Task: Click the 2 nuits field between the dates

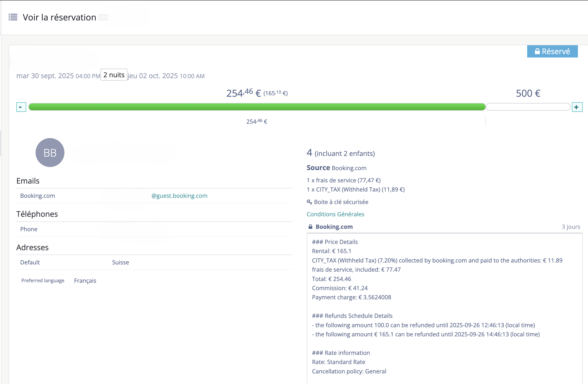Action: (113, 74)
